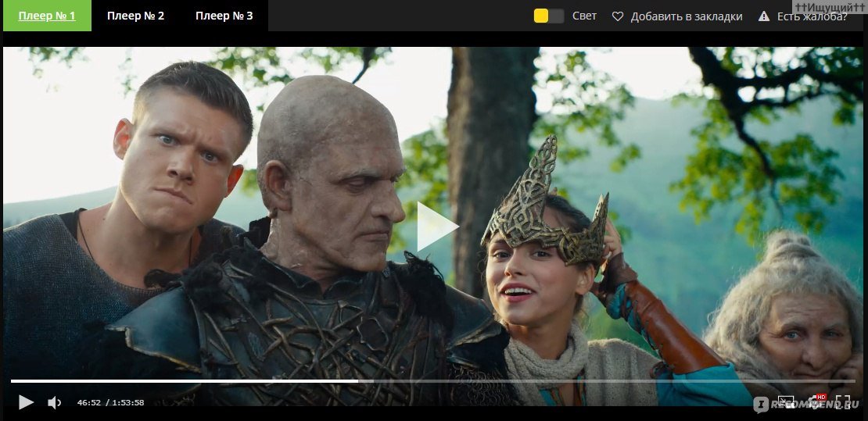Toggle the yellow Свет light switch
868x421 pixels.
[548, 16]
